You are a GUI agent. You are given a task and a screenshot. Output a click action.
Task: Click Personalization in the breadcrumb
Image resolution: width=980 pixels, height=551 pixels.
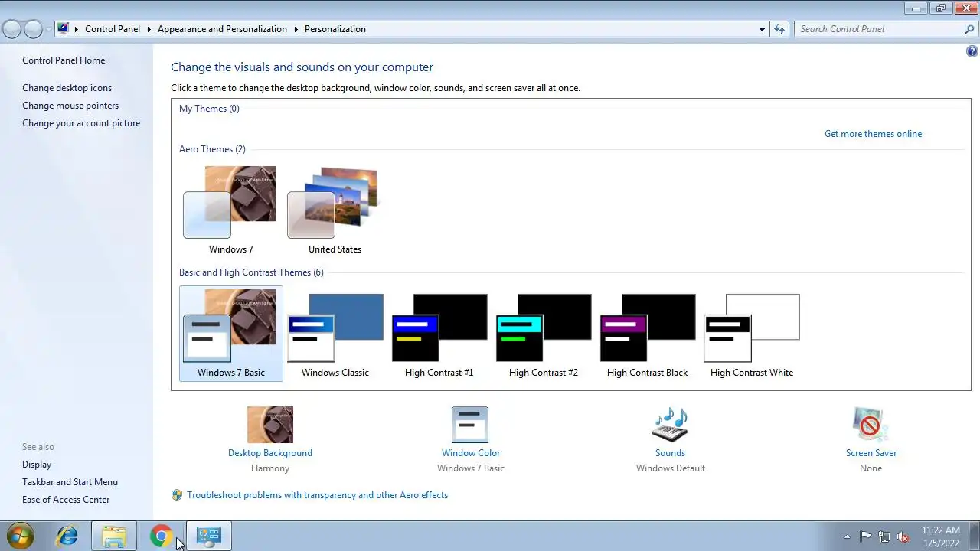tap(335, 29)
